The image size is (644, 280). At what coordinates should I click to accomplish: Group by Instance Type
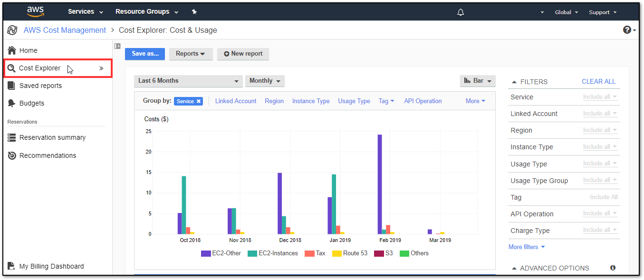coord(311,101)
